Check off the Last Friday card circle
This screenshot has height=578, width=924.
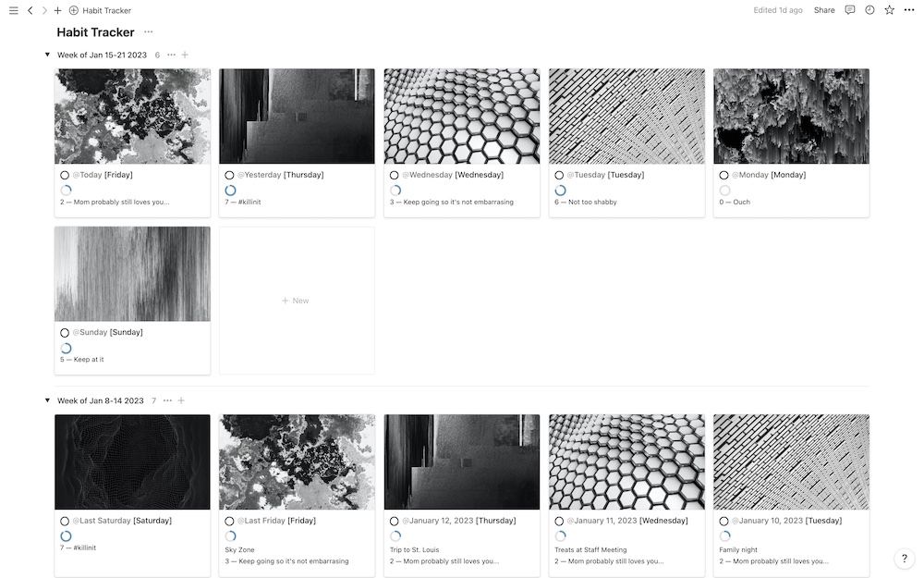pos(230,521)
